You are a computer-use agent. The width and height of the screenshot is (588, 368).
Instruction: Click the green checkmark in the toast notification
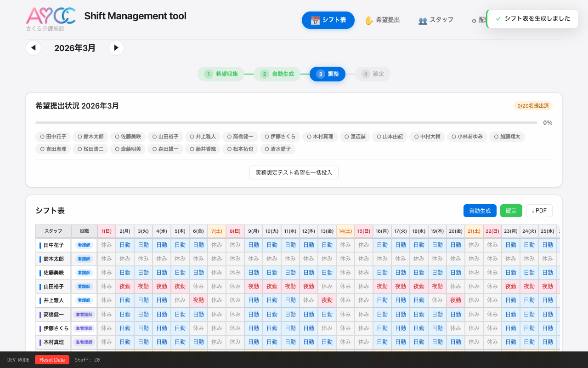click(x=498, y=19)
